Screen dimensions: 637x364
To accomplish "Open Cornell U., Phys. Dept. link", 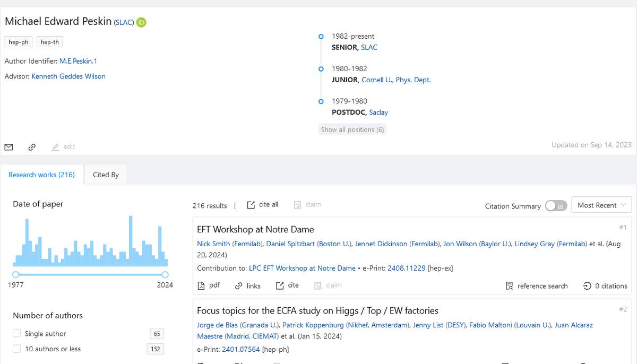I will [396, 80].
